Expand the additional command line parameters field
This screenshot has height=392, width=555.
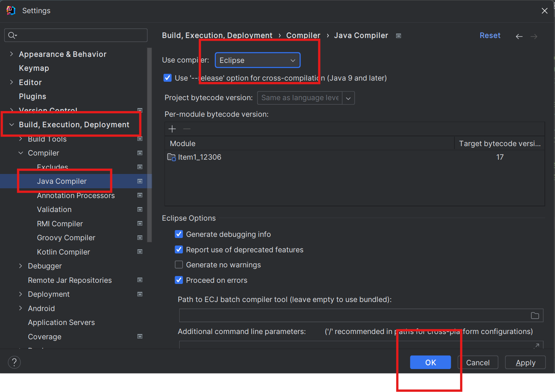537,345
